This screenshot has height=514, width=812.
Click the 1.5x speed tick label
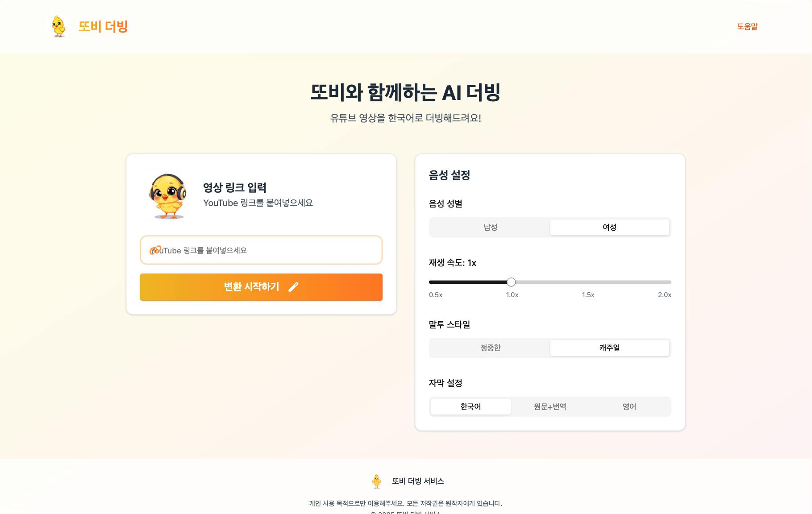[x=588, y=295]
